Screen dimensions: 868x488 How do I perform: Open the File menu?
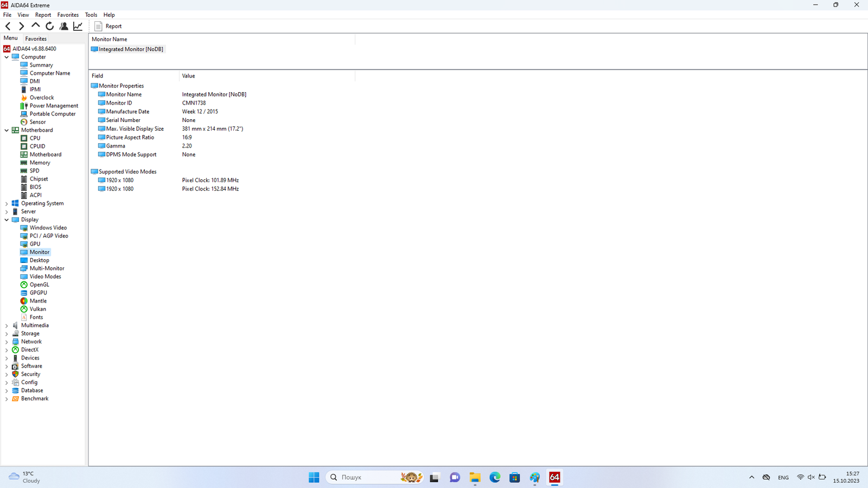pyautogui.click(x=7, y=15)
